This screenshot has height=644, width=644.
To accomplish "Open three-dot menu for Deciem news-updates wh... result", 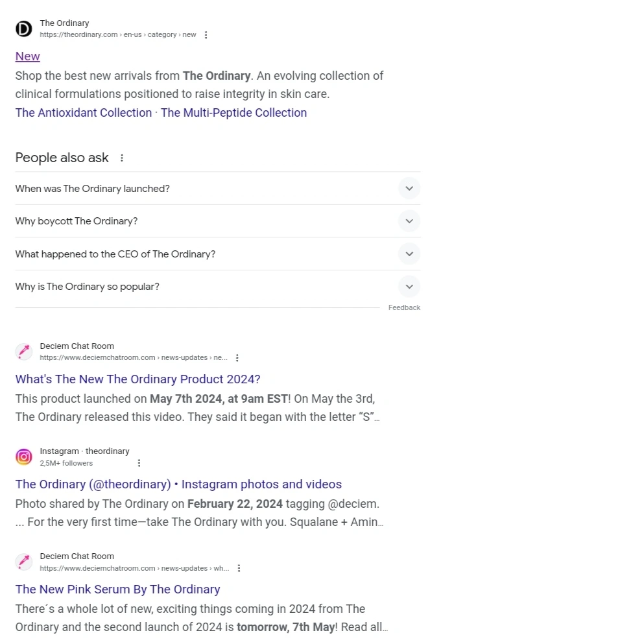I will [x=239, y=568].
